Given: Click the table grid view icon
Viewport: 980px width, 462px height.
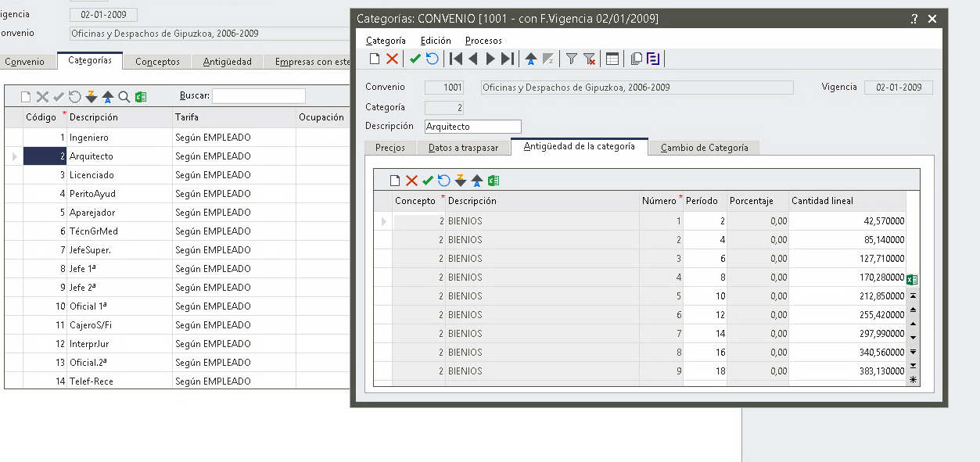Looking at the screenshot, I should [x=612, y=59].
